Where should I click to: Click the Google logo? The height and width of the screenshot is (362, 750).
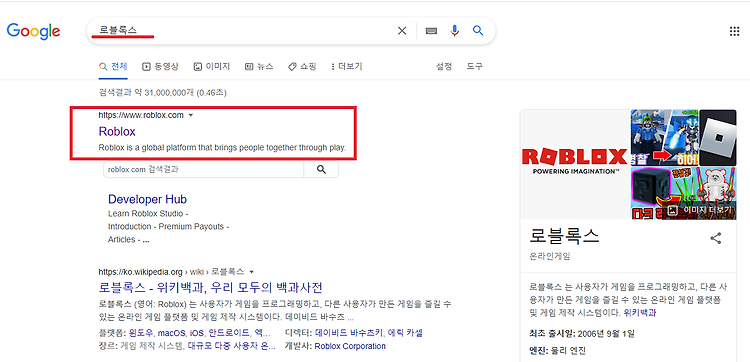(33, 31)
